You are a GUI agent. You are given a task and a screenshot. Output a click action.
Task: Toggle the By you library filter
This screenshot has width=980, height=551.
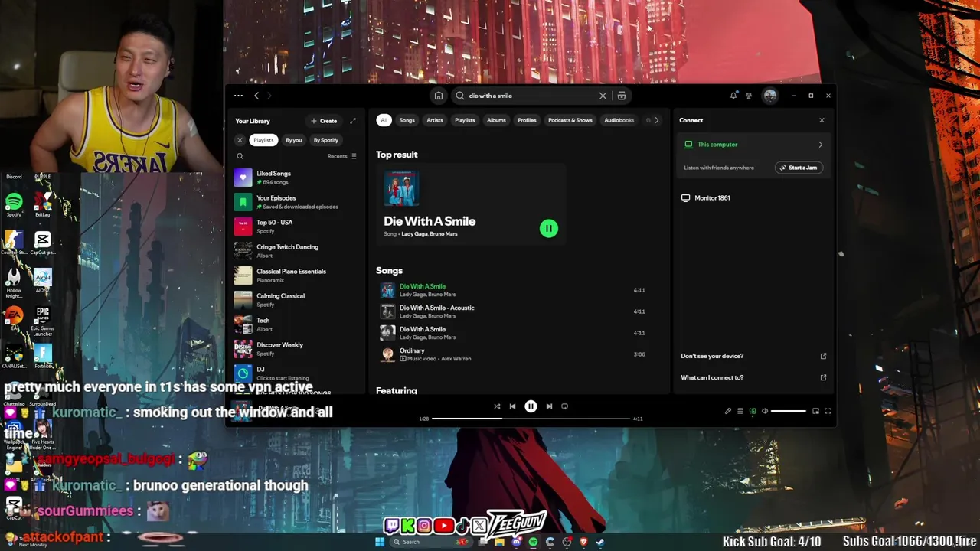tap(294, 140)
